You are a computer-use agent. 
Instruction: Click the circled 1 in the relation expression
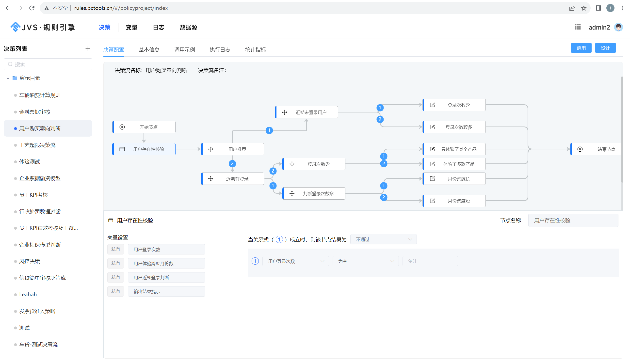279,239
